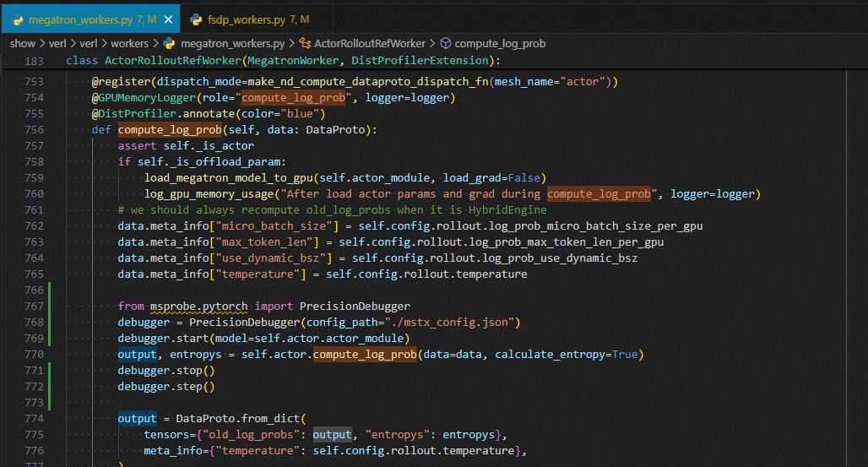Click the class symbol icon in breadcrumb
The width and height of the screenshot is (868, 467).
click(x=305, y=43)
